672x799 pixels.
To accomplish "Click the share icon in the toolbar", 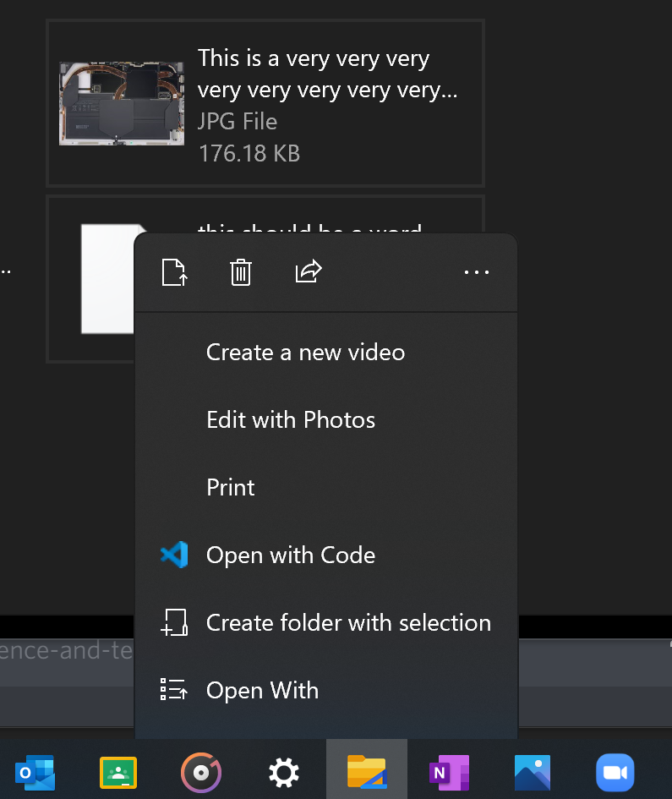I will coord(308,272).
